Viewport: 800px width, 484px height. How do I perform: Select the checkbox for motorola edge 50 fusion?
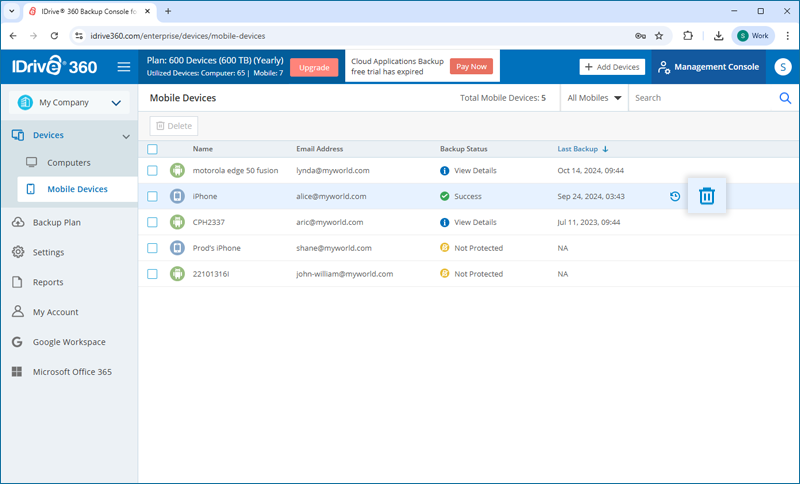point(152,171)
